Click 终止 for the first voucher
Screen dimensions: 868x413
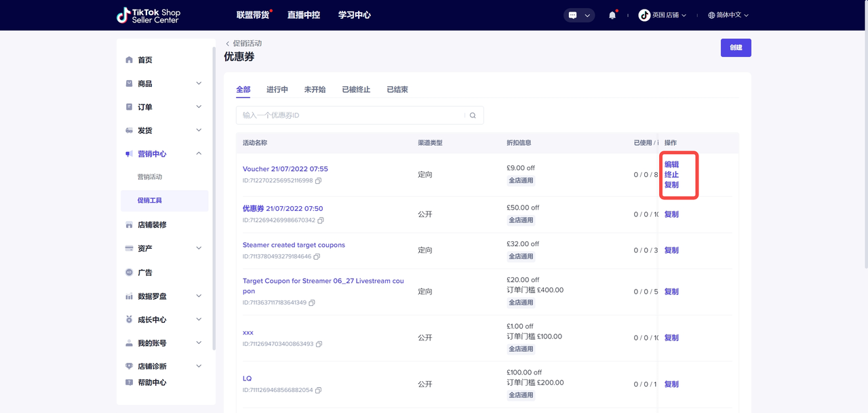671,175
